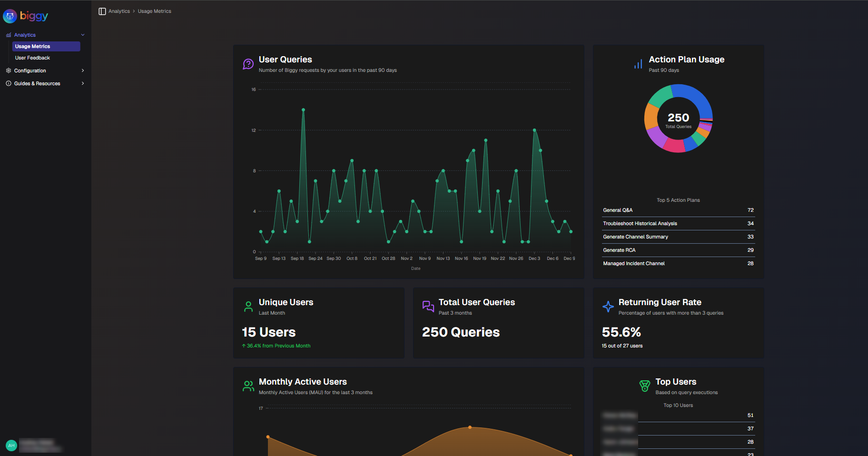Select Guides & Resources in the sidebar
Image resolution: width=868 pixels, height=456 pixels.
[37, 83]
